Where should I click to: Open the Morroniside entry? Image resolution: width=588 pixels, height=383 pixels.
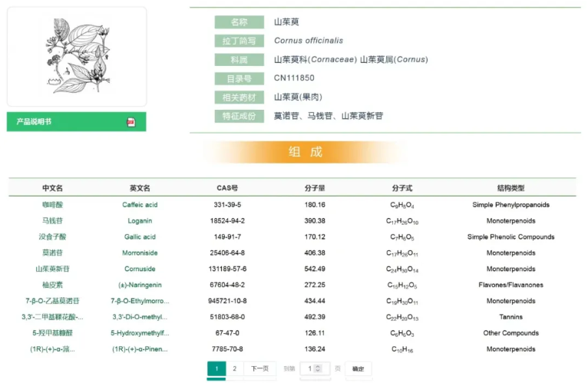coord(140,253)
